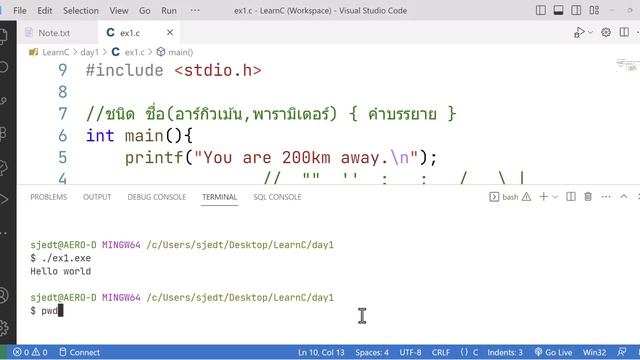Open the Manage gear in activity bar

4,328
